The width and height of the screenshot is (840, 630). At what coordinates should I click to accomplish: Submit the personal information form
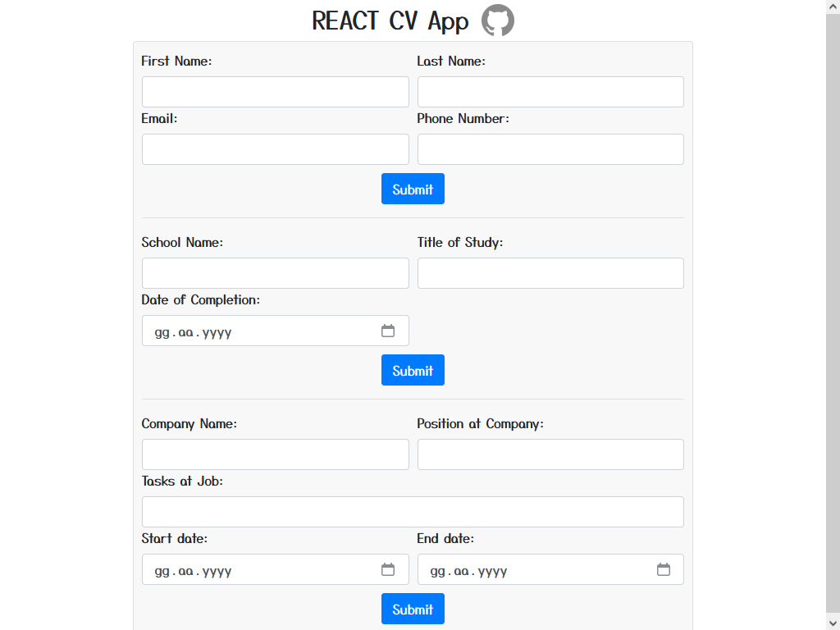(x=413, y=189)
